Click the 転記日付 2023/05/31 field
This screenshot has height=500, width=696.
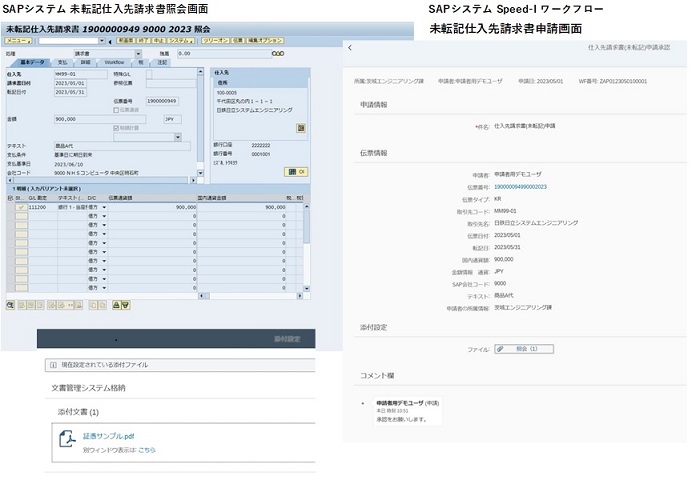pos(70,92)
